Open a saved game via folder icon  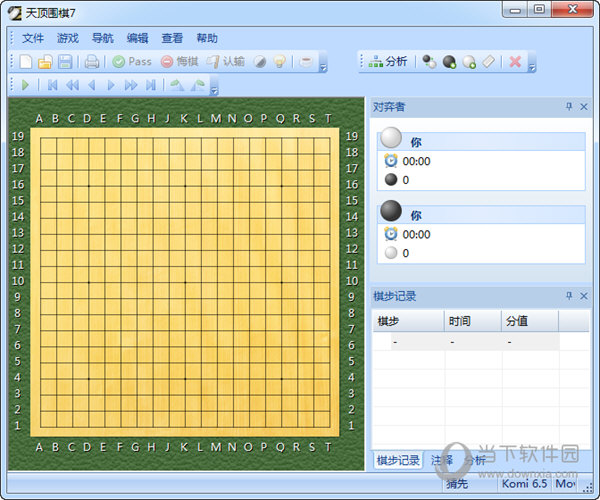[x=45, y=62]
